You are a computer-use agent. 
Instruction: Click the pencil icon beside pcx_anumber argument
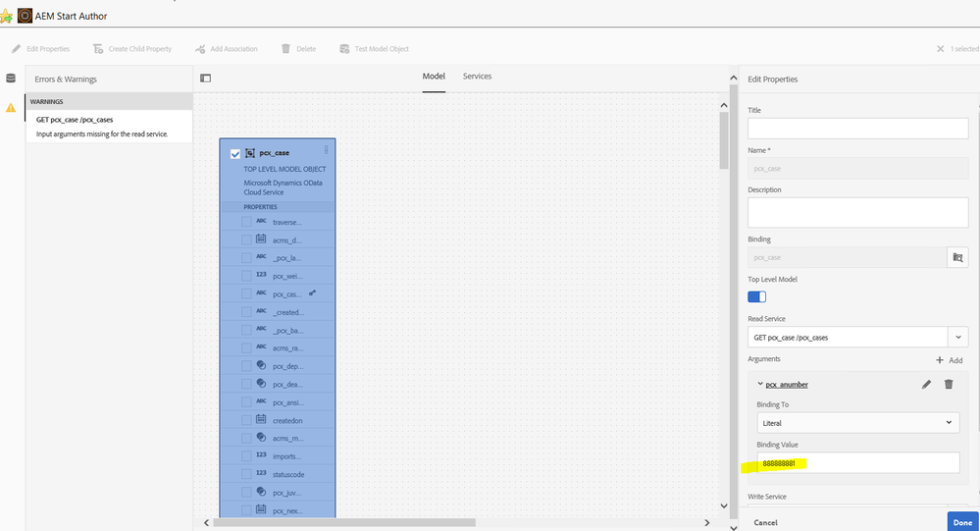tap(926, 384)
